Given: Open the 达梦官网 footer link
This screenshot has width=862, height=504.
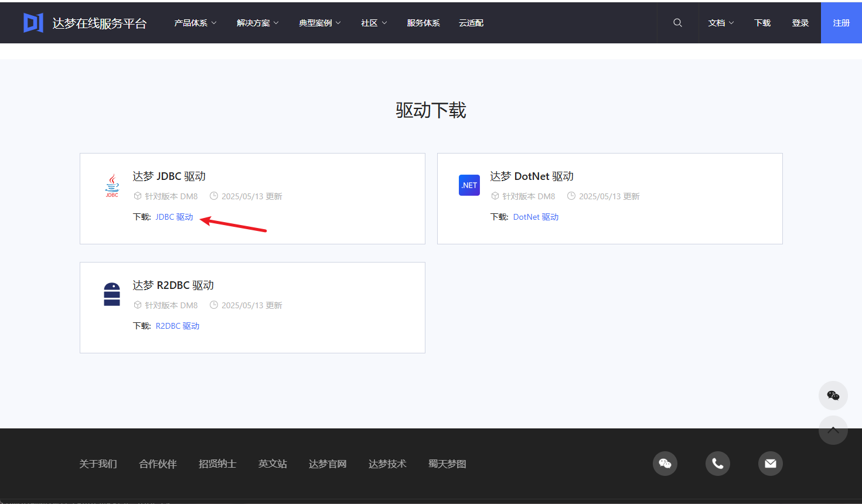Looking at the screenshot, I should [x=328, y=464].
